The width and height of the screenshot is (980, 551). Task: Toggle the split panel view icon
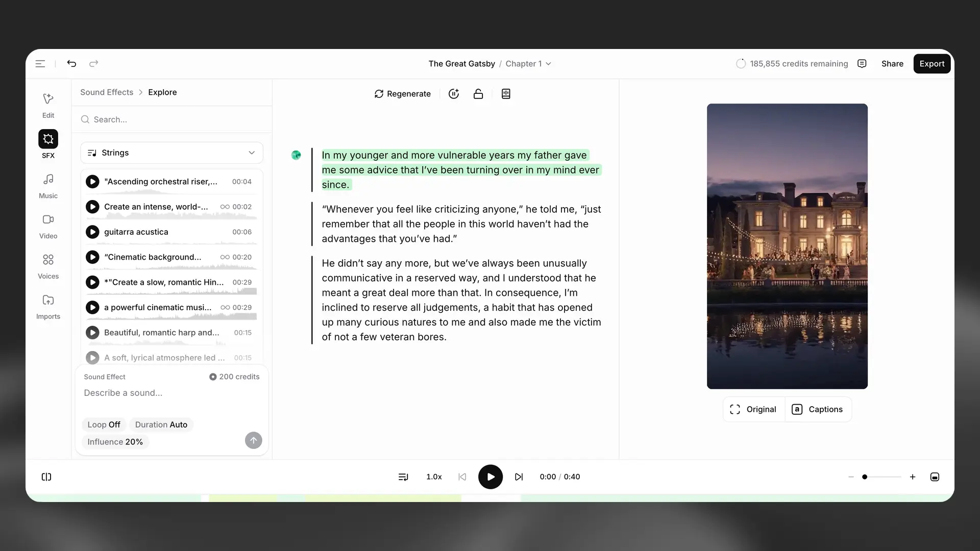46,477
